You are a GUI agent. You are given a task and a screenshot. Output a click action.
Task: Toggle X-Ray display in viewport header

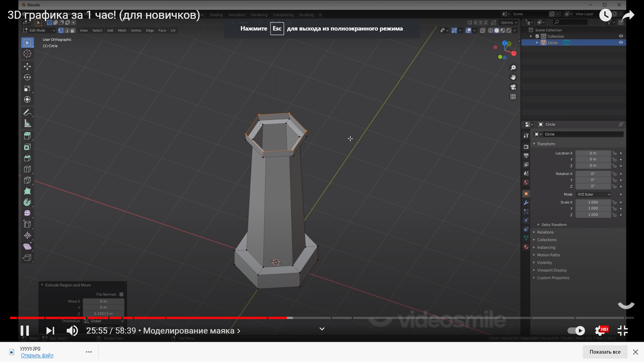pos(482,31)
